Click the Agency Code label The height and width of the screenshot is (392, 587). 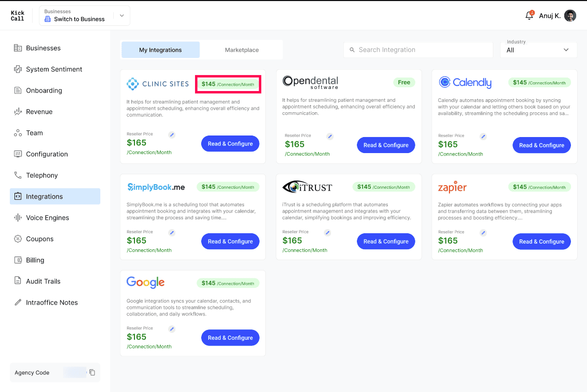[x=32, y=372]
